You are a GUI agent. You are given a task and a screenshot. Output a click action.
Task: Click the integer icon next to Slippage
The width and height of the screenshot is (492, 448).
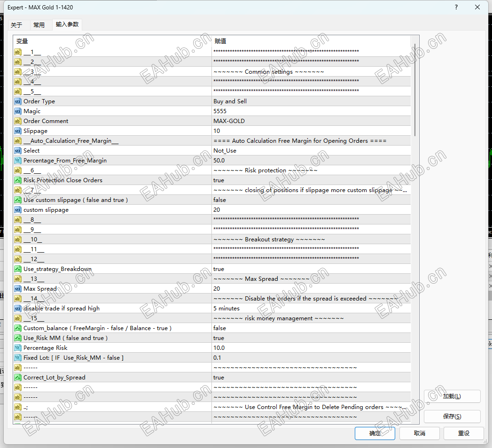click(x=18, y=131)
